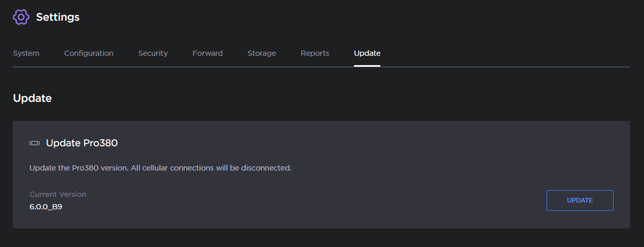Select the Forward tab
This screenshot has width=644, height=247.
click(x=207, y=53)
